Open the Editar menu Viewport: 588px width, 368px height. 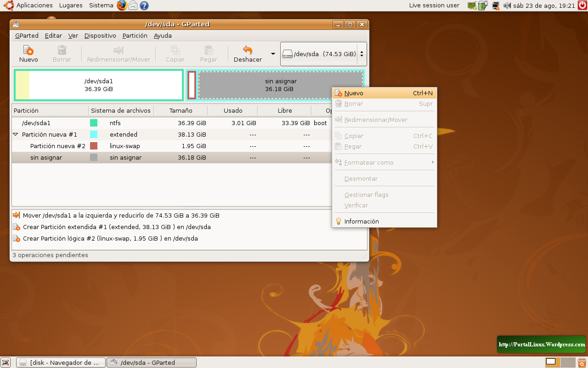pyautogui.click(x=53, y=35)
